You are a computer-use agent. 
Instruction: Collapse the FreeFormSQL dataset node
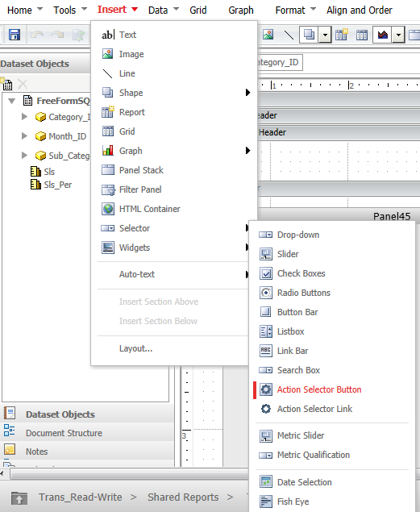point(12,101)
